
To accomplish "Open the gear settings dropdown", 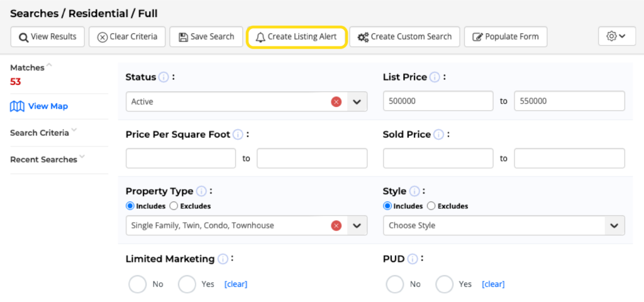I will tap(617, 36).
